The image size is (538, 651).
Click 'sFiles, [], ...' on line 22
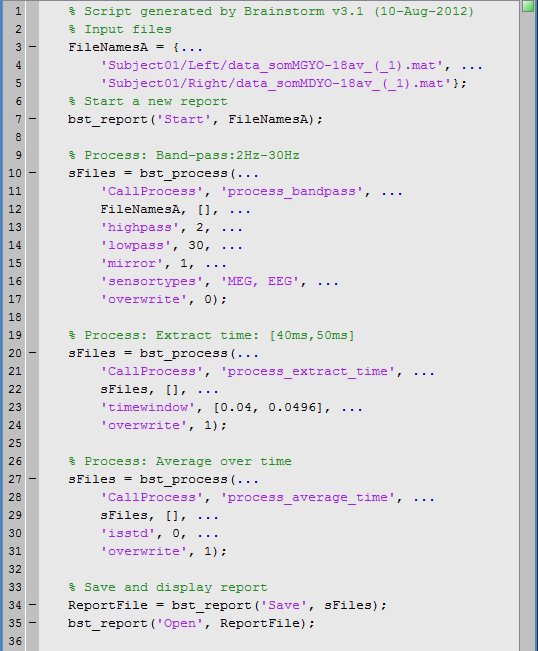159,389
